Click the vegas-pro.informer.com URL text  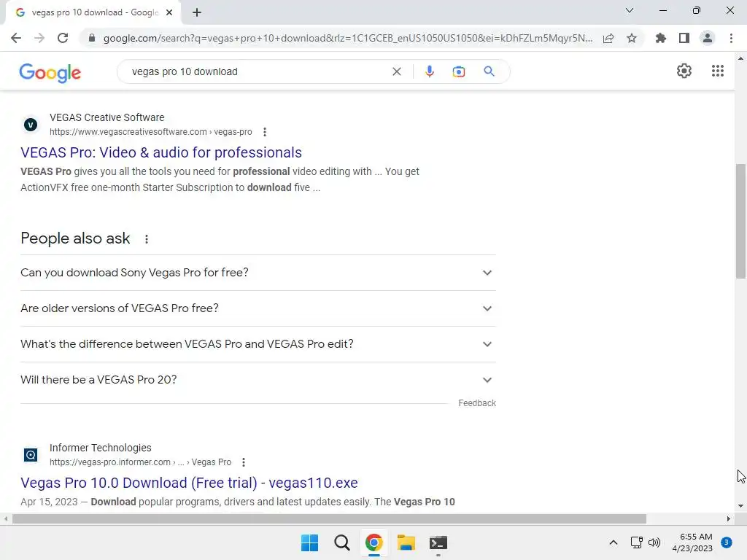tap(140, 462)
